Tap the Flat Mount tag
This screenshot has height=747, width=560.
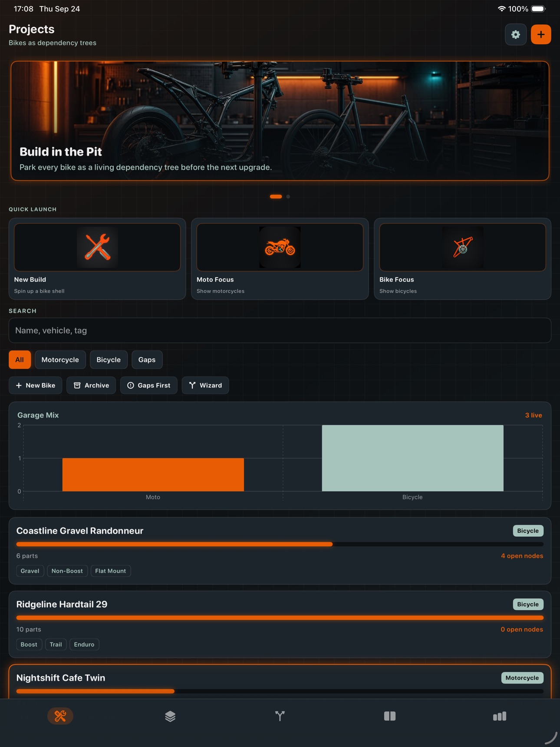(111, 571)
